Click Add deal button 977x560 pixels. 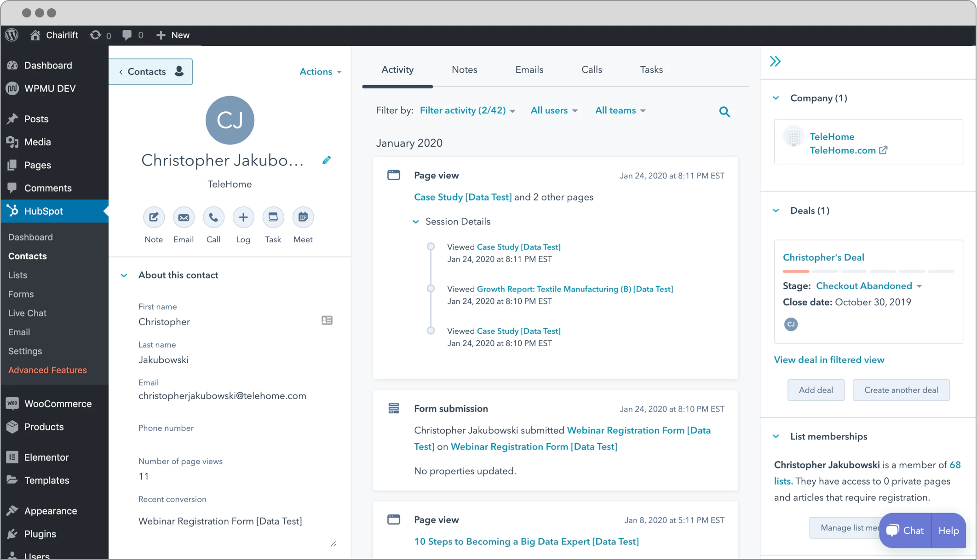point(816,390)
